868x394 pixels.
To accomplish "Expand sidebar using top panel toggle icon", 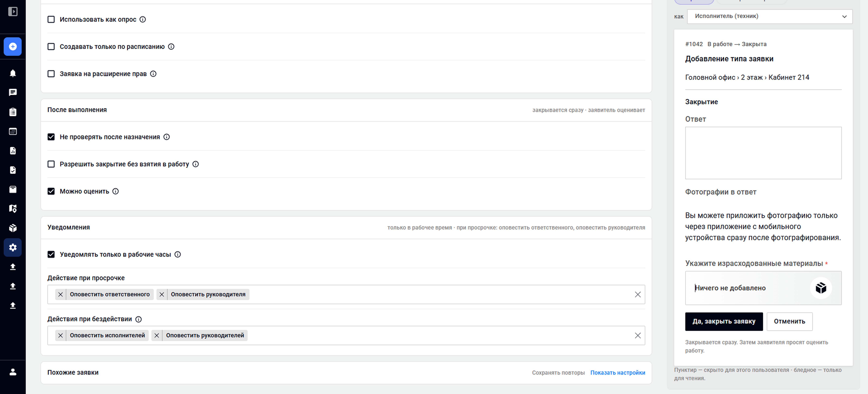I will coord(13,12).
